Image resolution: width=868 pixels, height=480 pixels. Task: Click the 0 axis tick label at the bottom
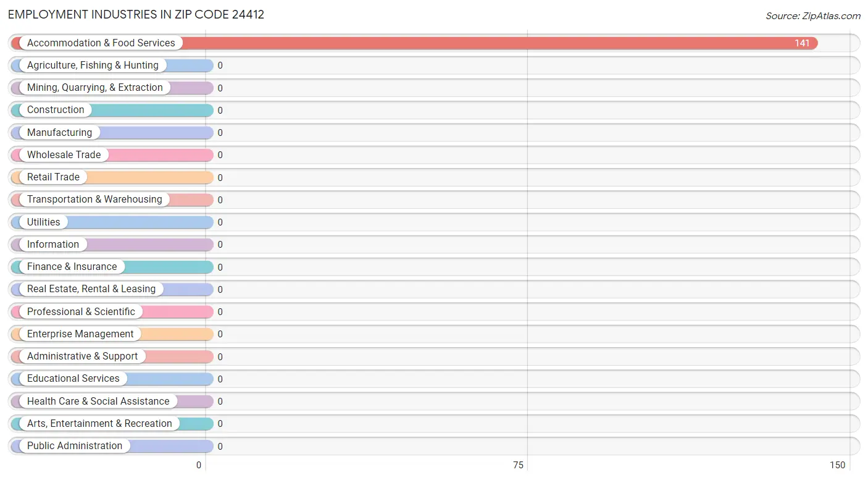click(x=199, y=465)
